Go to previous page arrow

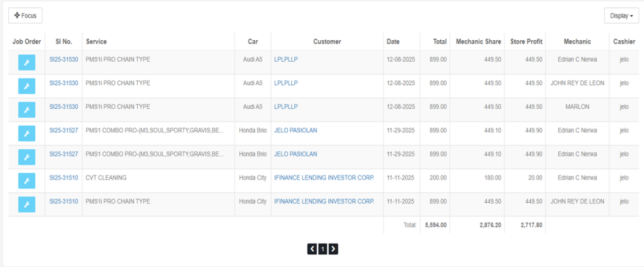[x=312, y=249]
